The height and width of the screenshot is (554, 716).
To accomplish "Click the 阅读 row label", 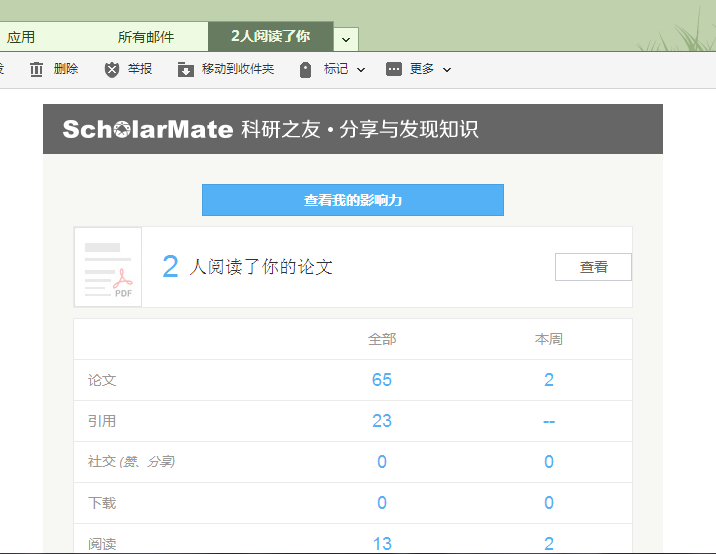I will (102, 544).
